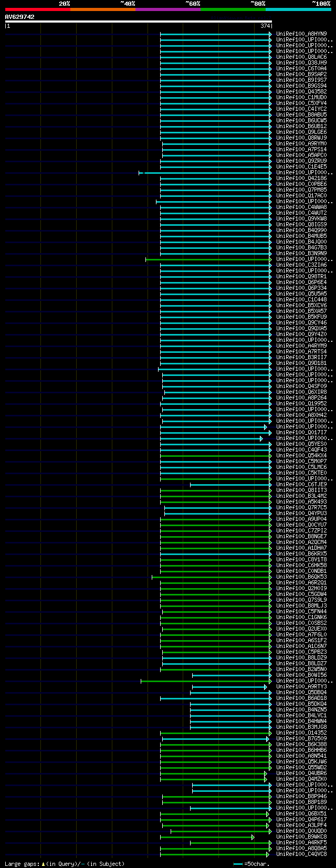Open hit UniRef100_A7F6L0
Screen dimensions: 336x868
301,635
